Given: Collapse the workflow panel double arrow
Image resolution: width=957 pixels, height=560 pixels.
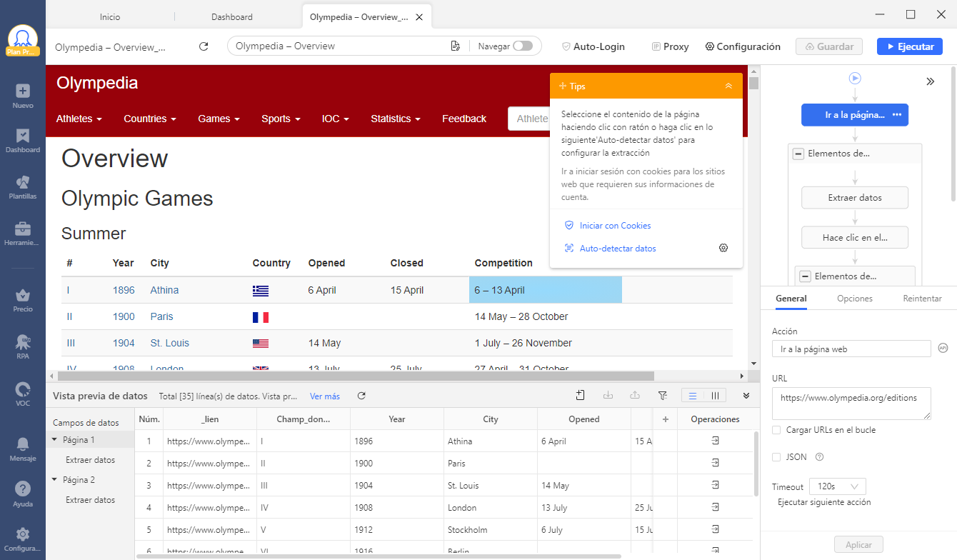Looking at the screenshot, I should coord(930,81).
